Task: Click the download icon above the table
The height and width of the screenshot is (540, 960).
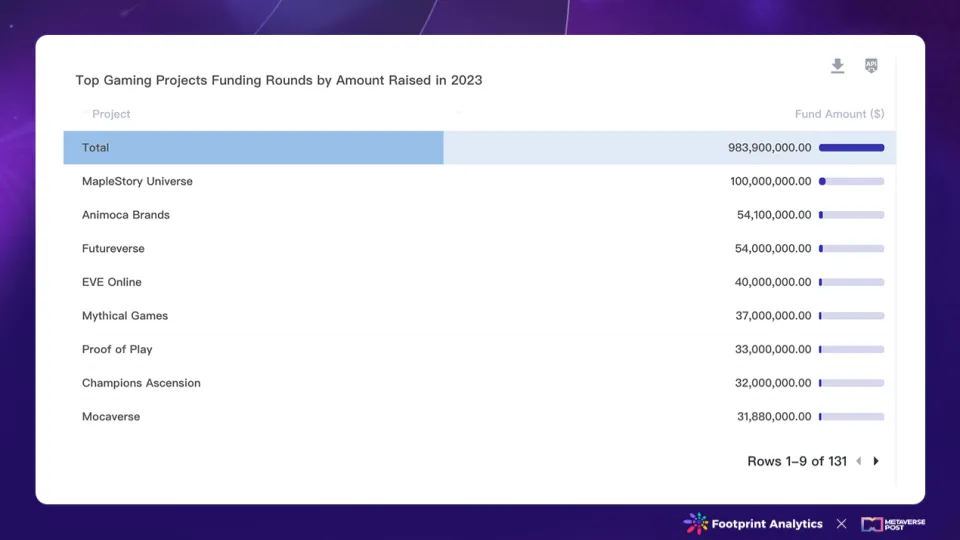Action: [838, 66]
